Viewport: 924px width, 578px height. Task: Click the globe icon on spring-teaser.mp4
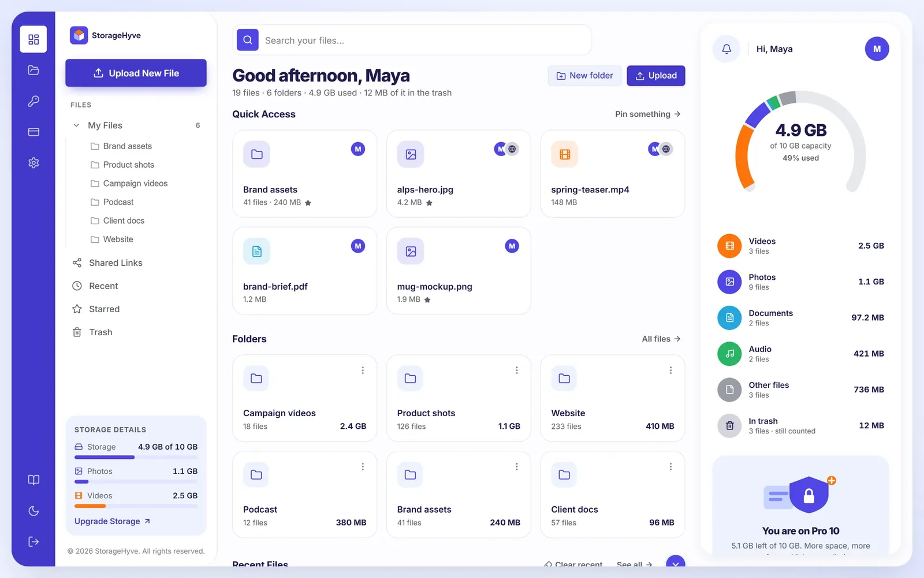666,149
